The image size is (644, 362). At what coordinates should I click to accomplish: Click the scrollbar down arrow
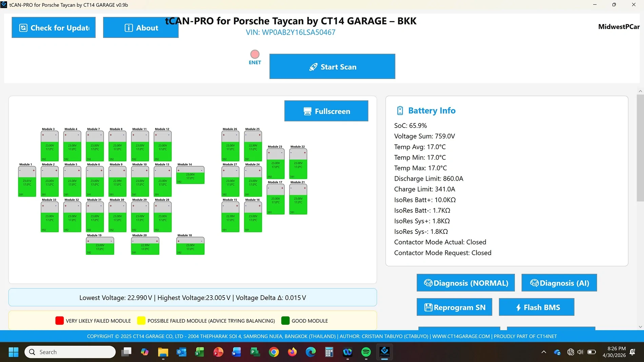point(640,327)
